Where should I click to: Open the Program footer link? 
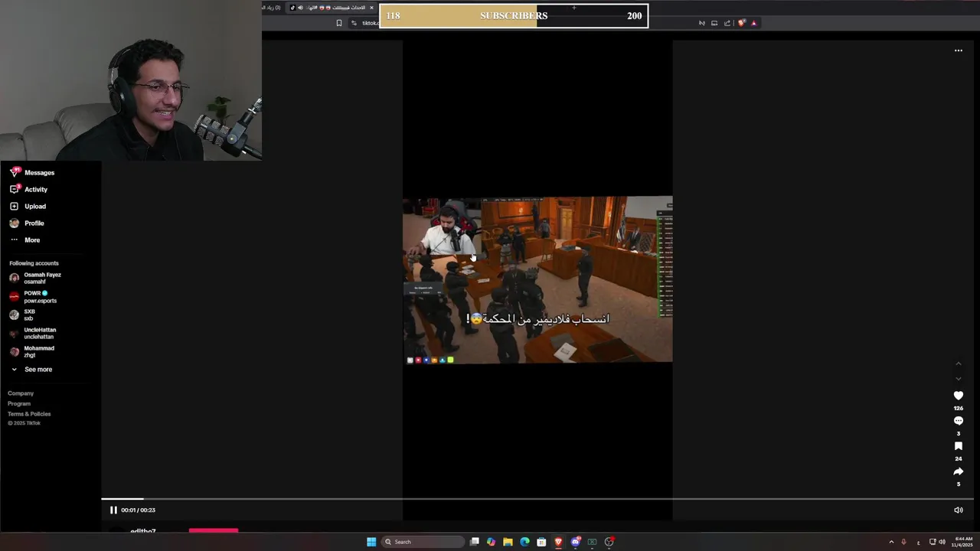pyautogui.click(x=19, y=403)
